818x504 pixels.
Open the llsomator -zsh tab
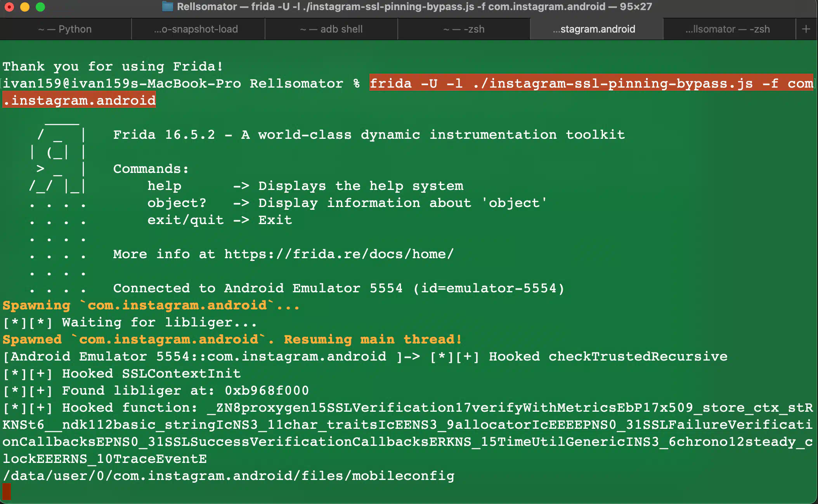tap(730, 29)
